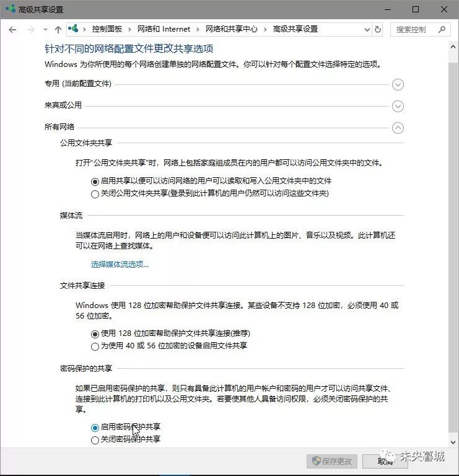Click the 保存更改 button
The image size is (459, 476).
point(332,461)
